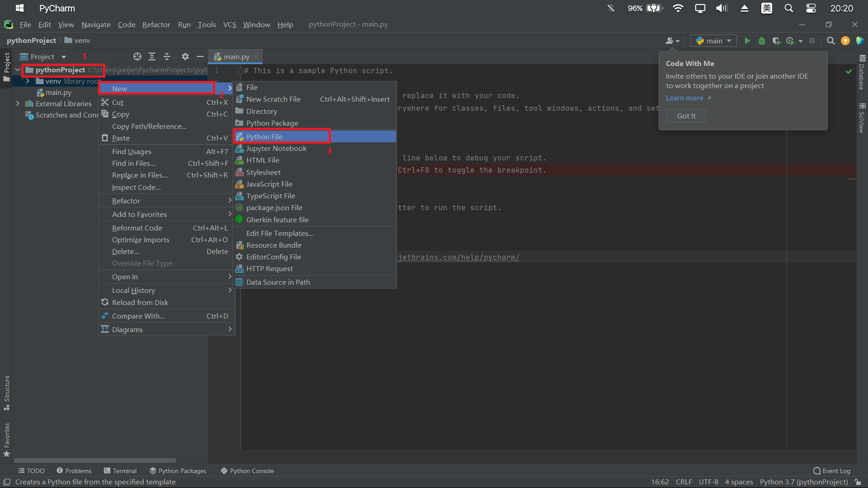Screen dimensions: 868x488
Task: Open Project panel gear options
Action: click(185, 56)
